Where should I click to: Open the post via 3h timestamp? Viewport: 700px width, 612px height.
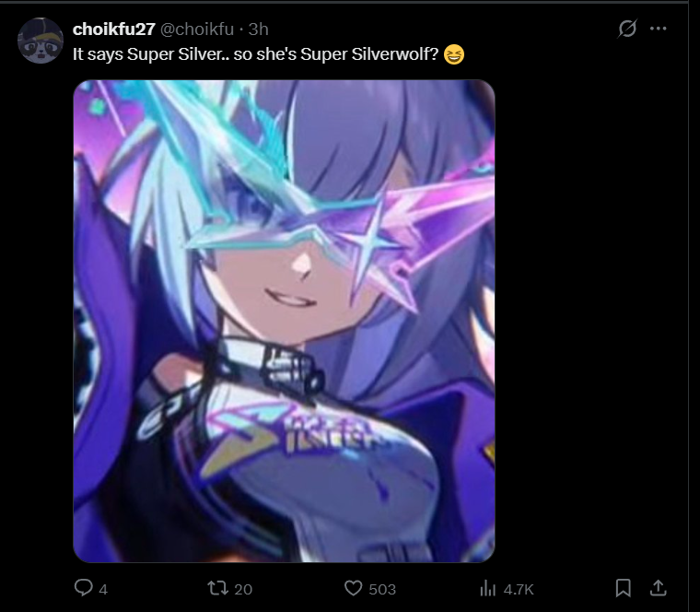pos(259,29)
